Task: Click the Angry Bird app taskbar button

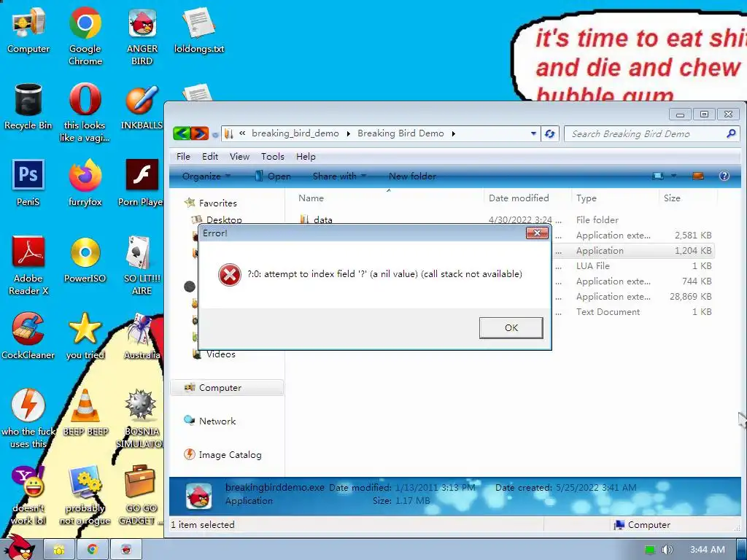Action: click(126, 550)
